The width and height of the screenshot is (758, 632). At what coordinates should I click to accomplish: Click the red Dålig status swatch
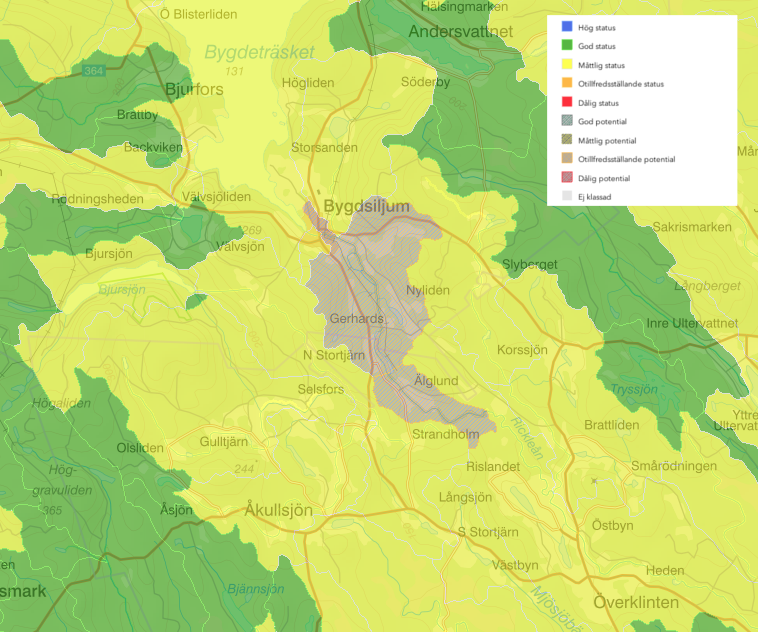pyautogui.click(x=567, y=103)
